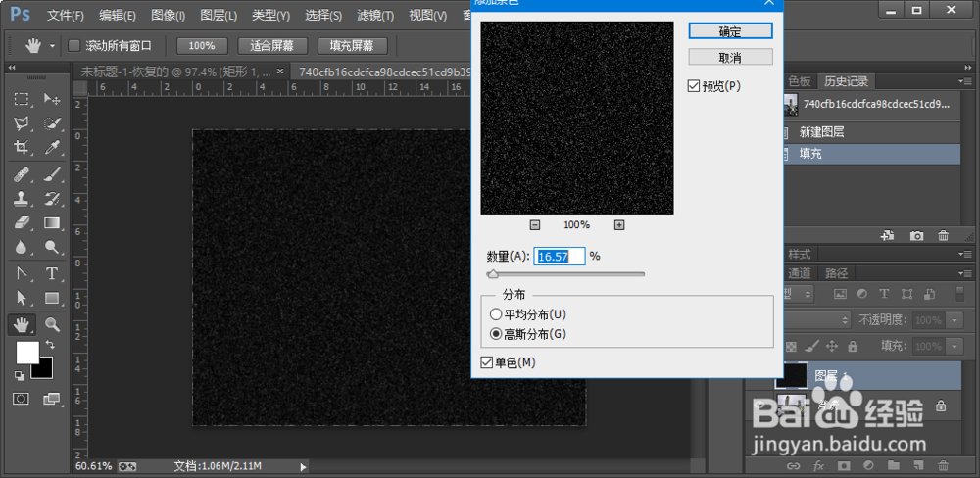
Task: Click the 填充屏幕 button
Action: pos(352,46)
